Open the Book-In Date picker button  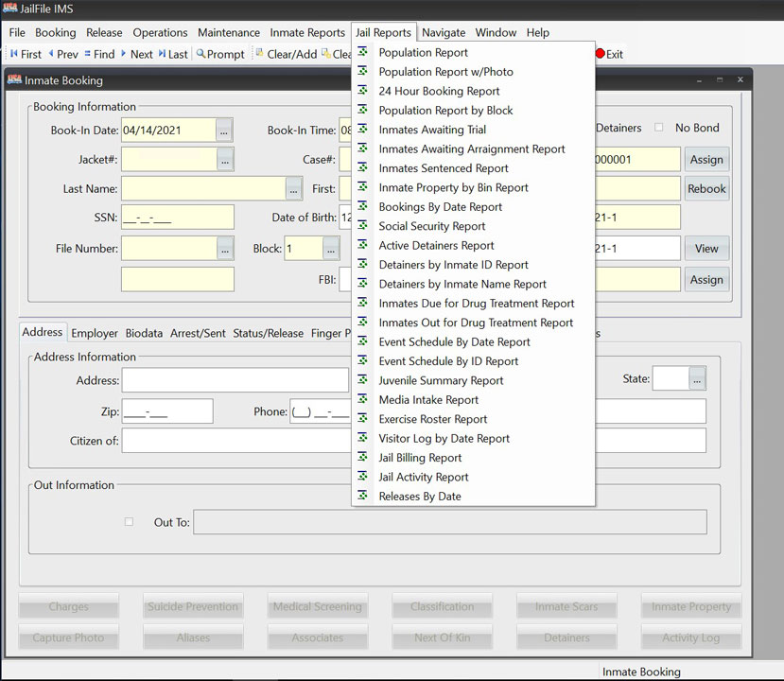[224, 131]
